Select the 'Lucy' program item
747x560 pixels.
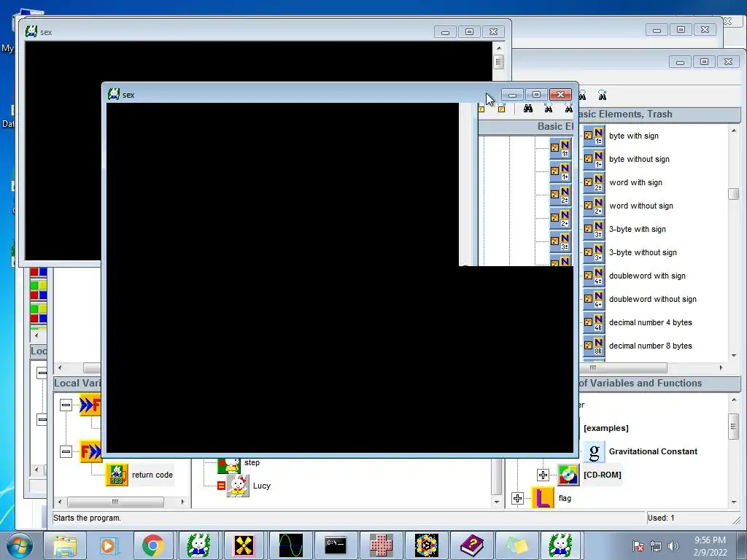coord(262,486)
